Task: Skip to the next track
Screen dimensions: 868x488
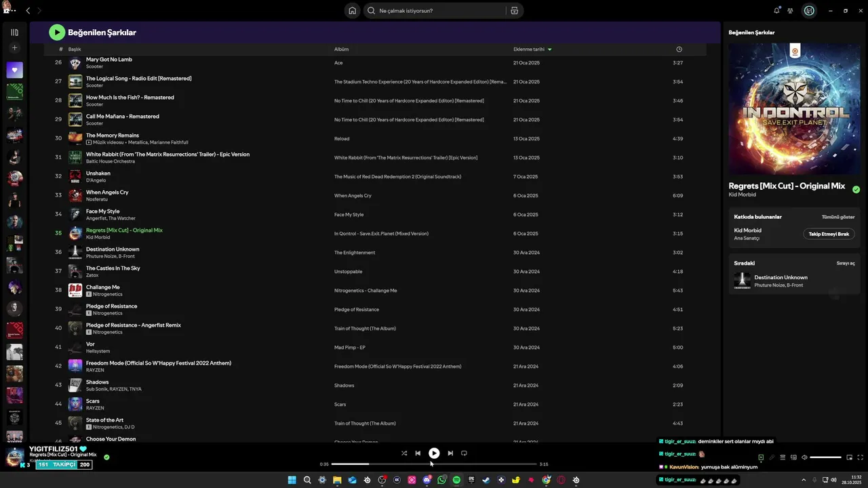Action: 450,453
